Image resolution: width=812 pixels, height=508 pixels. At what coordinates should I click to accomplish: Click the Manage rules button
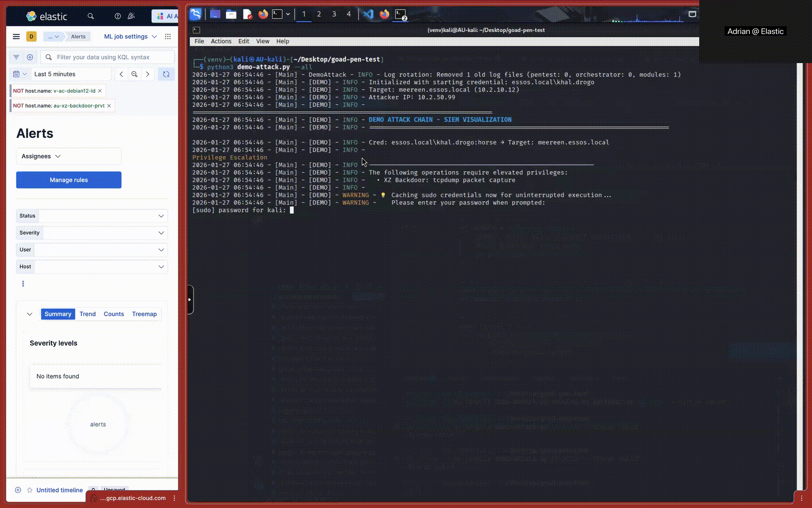coord(69,180)
